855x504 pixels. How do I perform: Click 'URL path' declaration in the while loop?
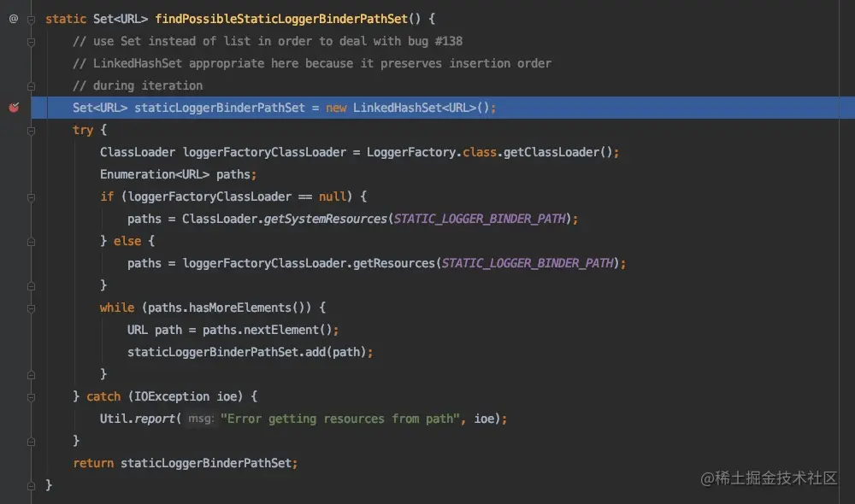click(x=154, y=330)
